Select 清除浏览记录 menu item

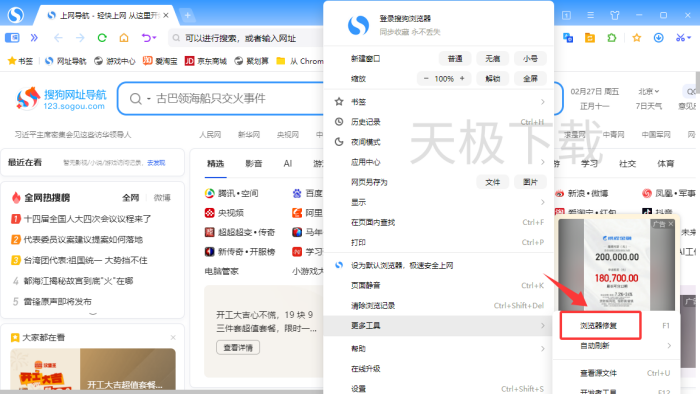pos(439,306)
